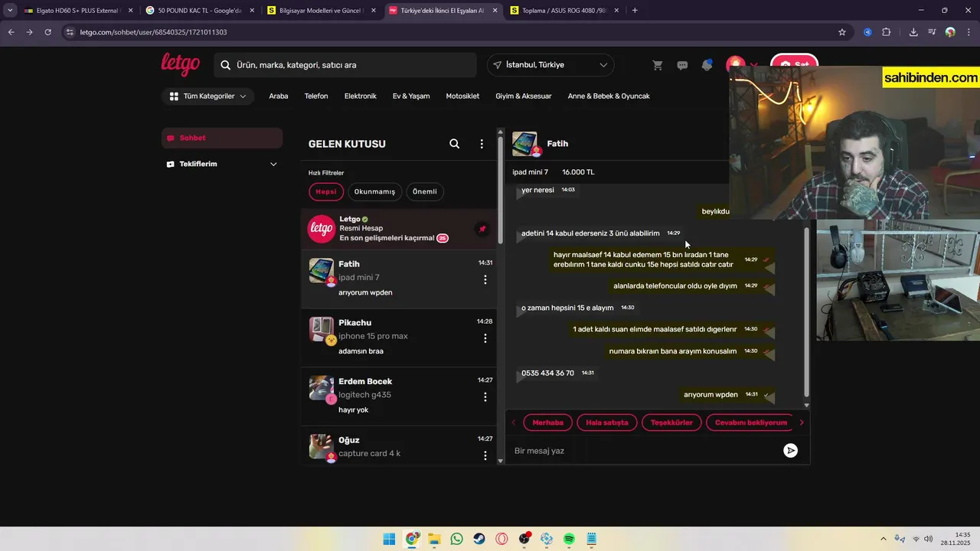The image size is (980, 551).
Task: Open the shopping cart icon in Letgo header
Action: (657, 65)
